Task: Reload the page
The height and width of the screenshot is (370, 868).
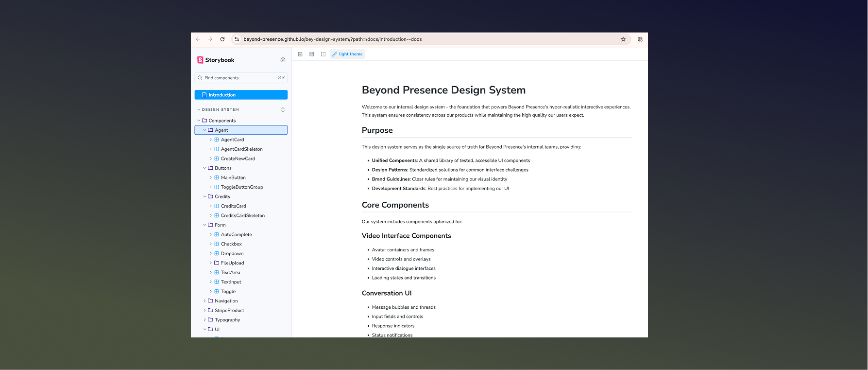Action: click(x=222, y=39)
